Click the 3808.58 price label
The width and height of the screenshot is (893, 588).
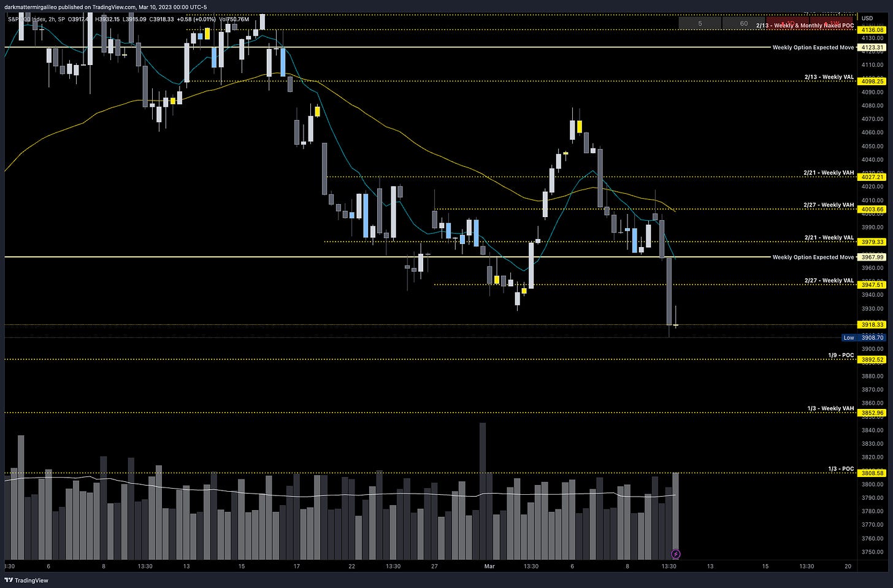tap(873, 473)
